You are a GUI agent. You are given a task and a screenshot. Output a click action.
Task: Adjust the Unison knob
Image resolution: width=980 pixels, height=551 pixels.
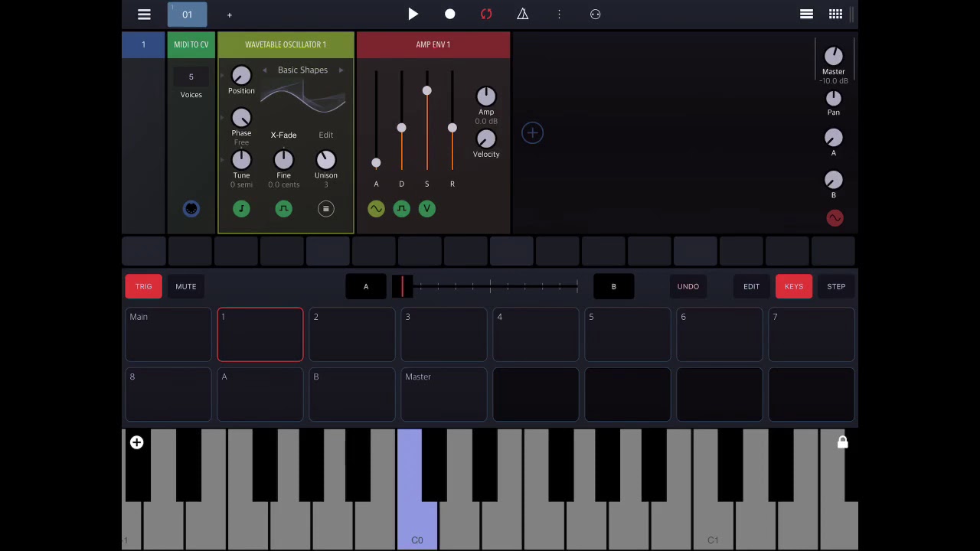click(x=325, y=159)
